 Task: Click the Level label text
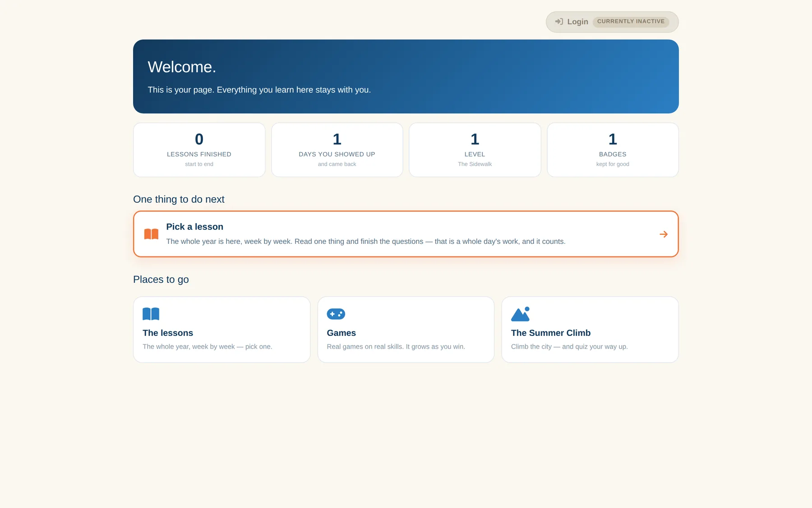tap(475, 154)
